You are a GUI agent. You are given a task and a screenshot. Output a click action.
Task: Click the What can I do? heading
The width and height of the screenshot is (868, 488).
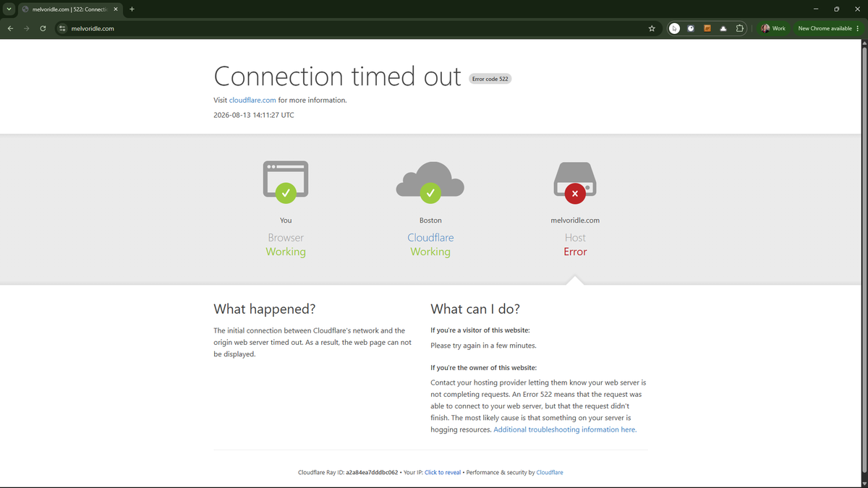(x=475, y=309)
